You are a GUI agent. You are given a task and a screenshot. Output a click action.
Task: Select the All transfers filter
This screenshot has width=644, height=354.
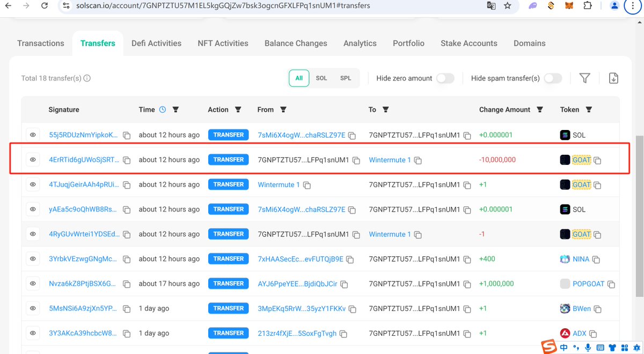(299, 78)
